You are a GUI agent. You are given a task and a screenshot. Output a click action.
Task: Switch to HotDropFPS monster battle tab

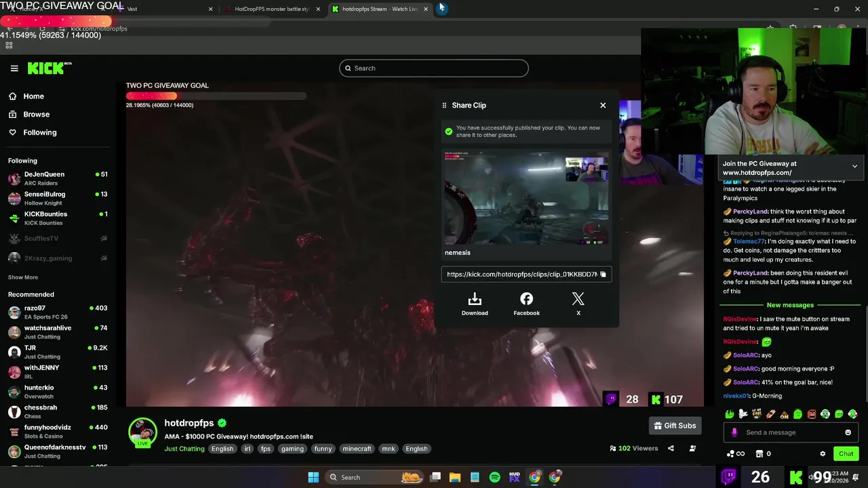(x=271, y=9)
